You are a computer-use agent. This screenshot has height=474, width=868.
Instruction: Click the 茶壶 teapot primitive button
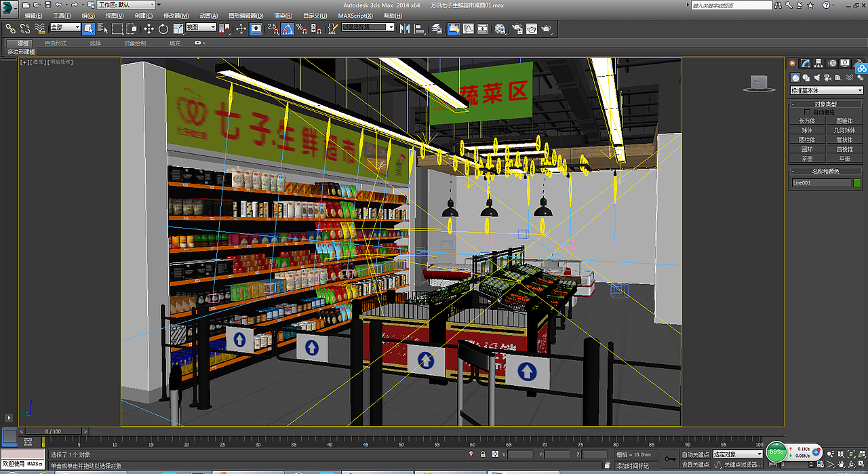pos(807,159)
